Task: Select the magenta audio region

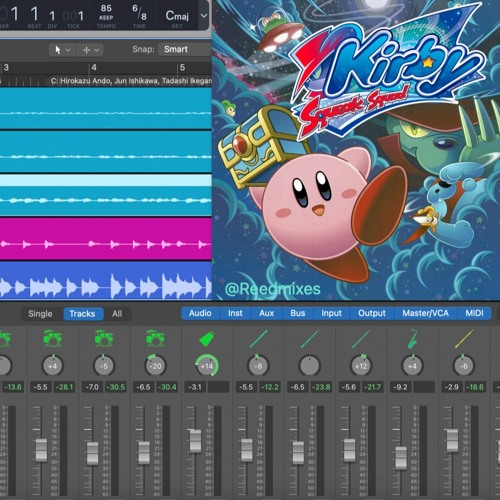Action: tap(106, 239)
